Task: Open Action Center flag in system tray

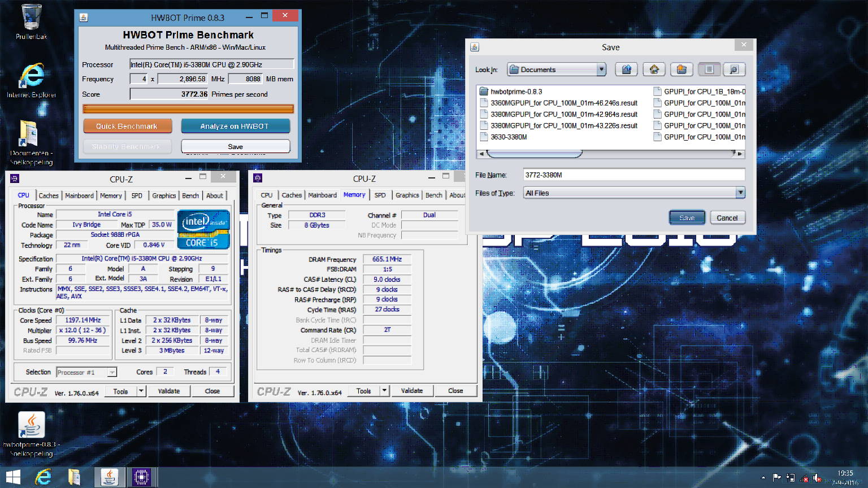Action: point(777,478)
